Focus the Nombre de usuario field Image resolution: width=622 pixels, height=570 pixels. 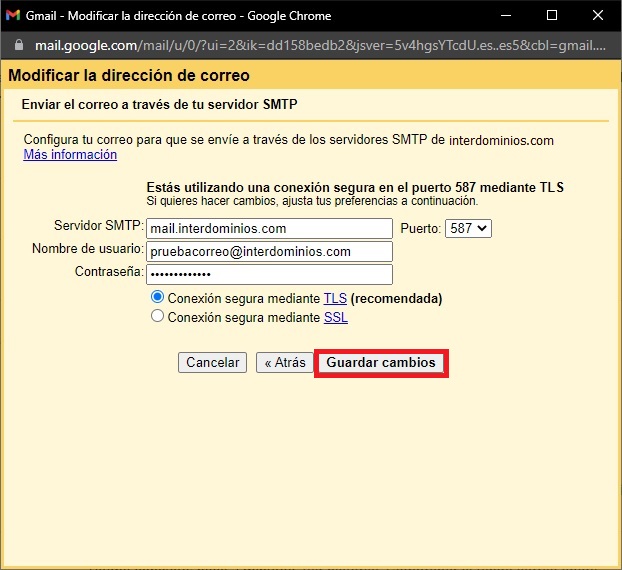[269, 251]
